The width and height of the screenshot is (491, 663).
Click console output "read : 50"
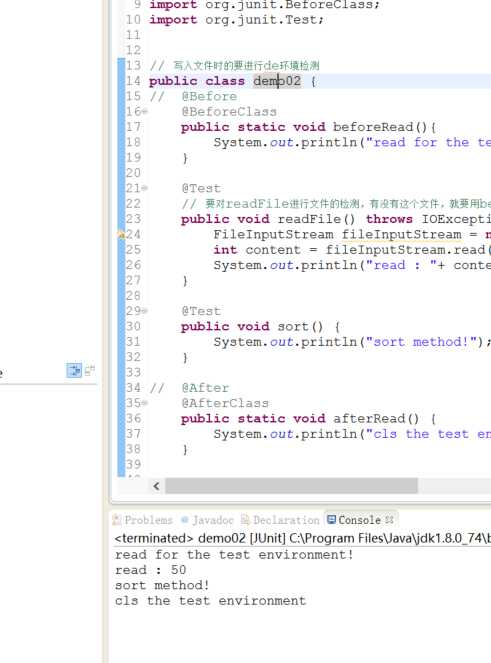[151, 570]
